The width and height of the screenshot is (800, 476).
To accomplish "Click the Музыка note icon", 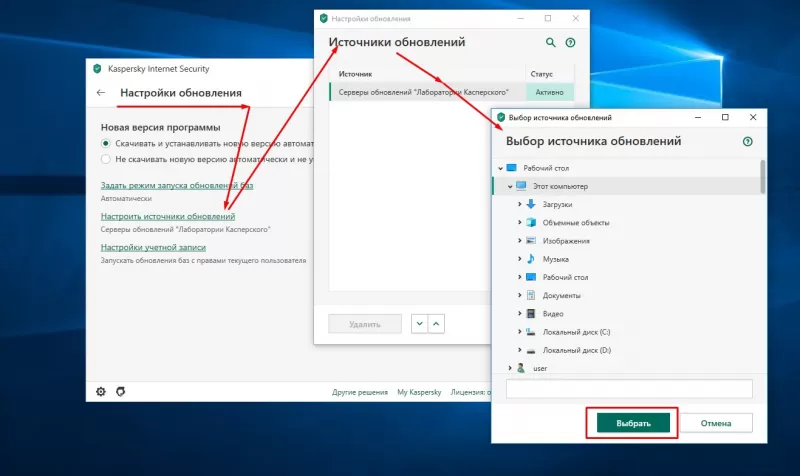I will (531, 259).
